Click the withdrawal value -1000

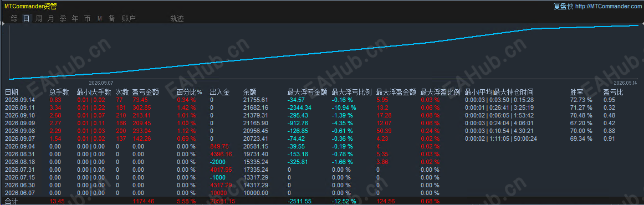218,177
